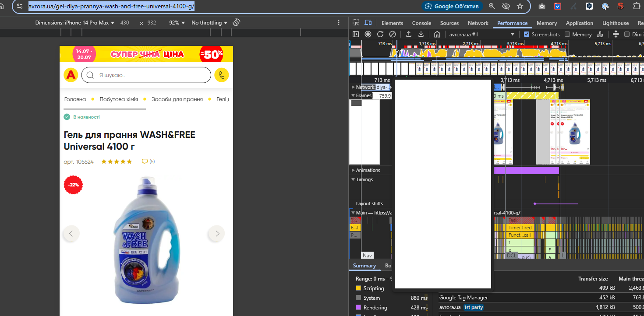The height and width of the screenshot is (316, 644).
Task: Open the Memory tab
Action: click(x=547, y=23)
